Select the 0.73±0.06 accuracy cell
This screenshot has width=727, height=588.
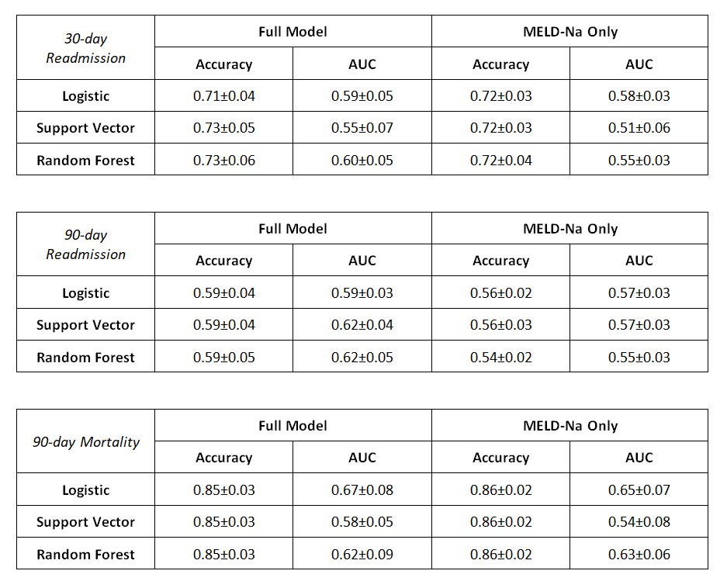[x=223, y=161]
